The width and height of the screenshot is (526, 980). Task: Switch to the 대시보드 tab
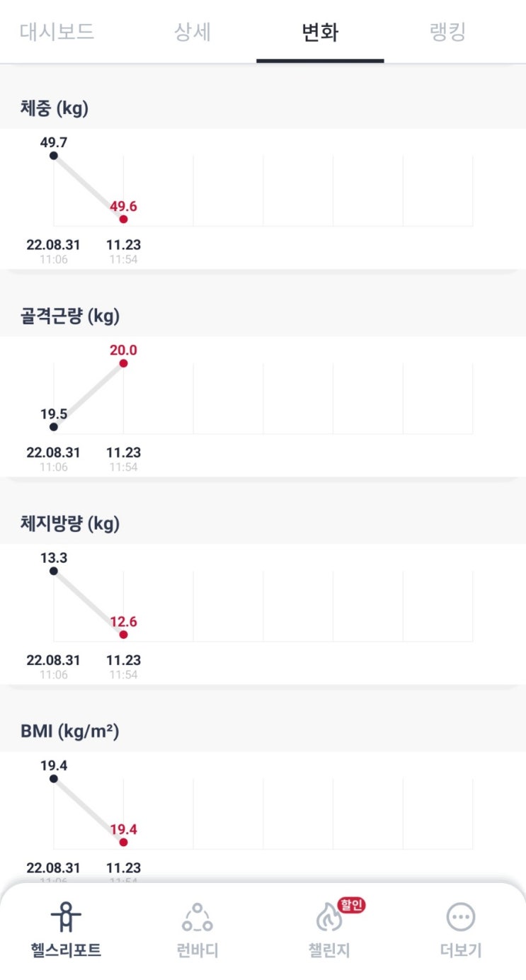coord(57,32)
